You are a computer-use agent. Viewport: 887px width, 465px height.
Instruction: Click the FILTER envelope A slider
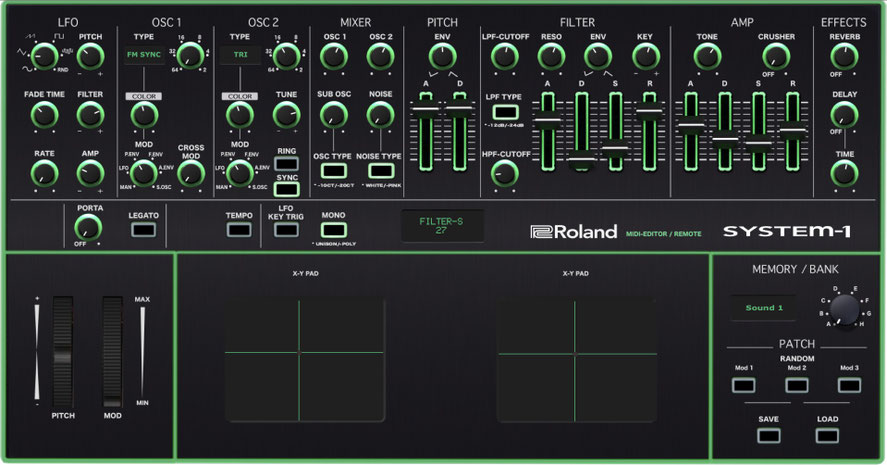coord(548,131)
